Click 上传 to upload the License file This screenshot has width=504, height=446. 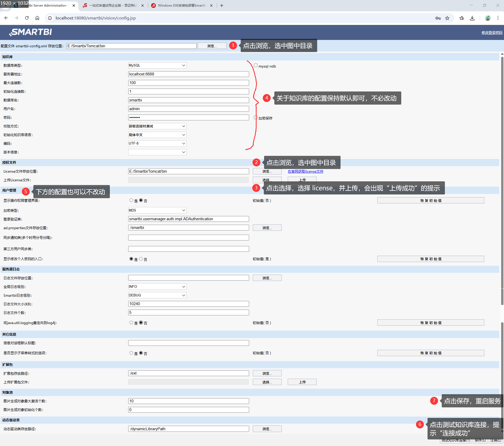point(302,180)
